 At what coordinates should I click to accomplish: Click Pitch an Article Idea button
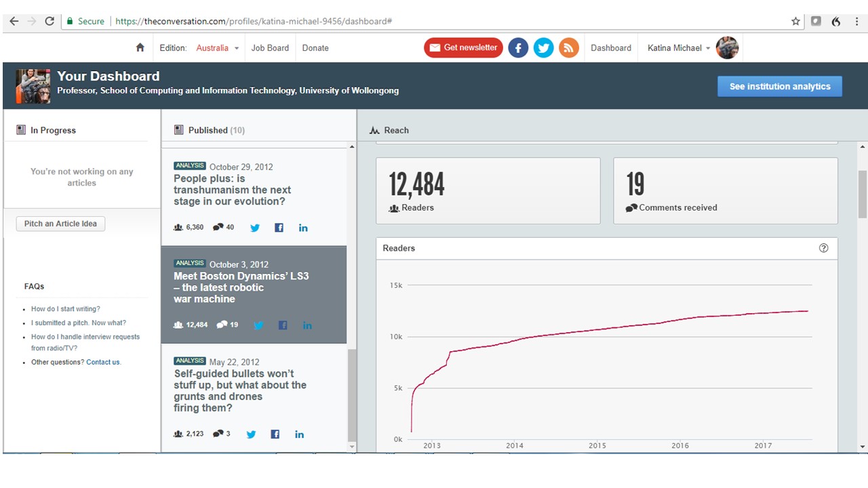click(x=60, y=224)
